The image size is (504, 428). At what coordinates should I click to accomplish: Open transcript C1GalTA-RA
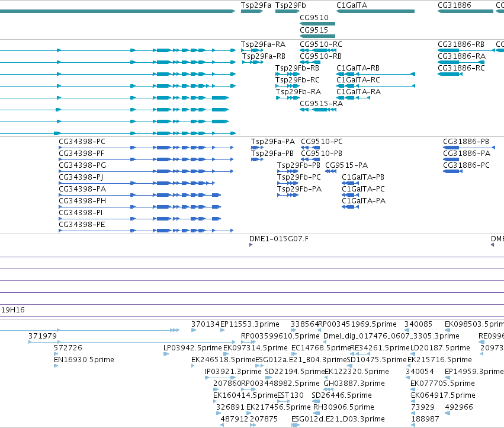pyautogui.click(x=358, y=92)
